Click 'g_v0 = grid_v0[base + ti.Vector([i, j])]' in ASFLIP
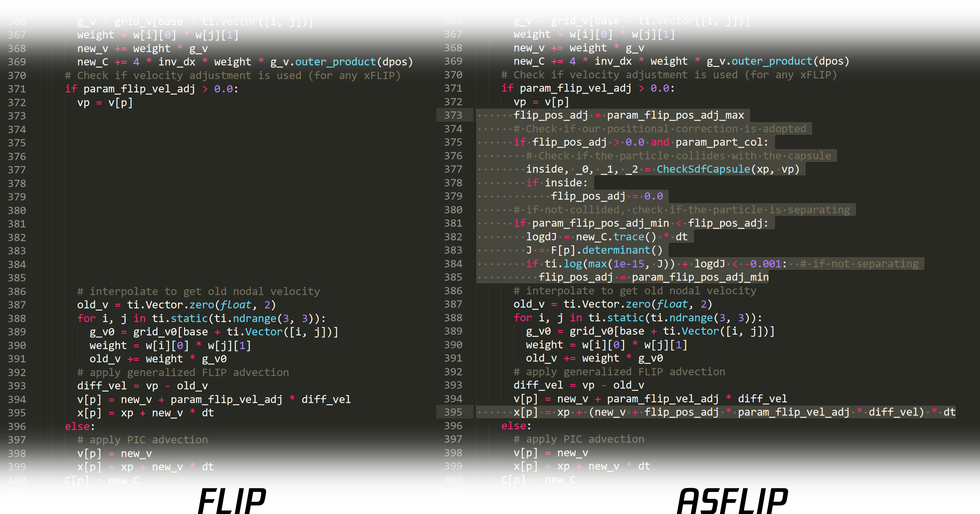The width and height of the screenshot is (980, 514). click(650, 331)
